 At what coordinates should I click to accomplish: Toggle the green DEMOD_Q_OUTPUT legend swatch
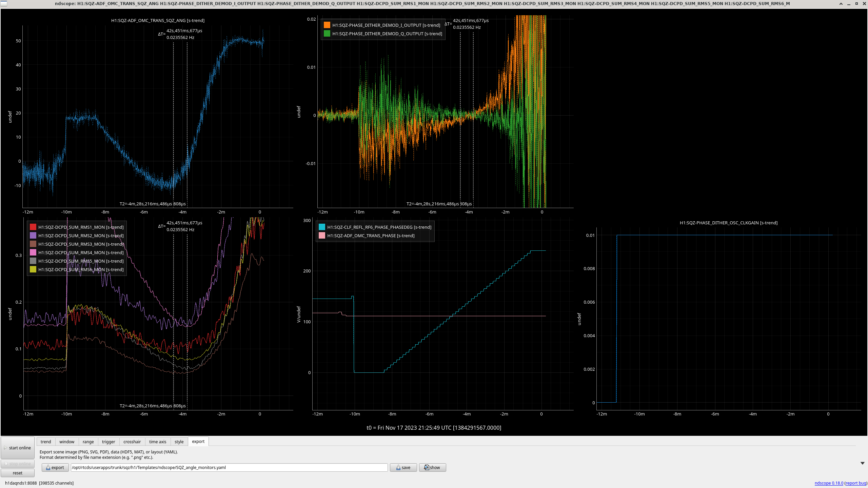tap(327, 34)
